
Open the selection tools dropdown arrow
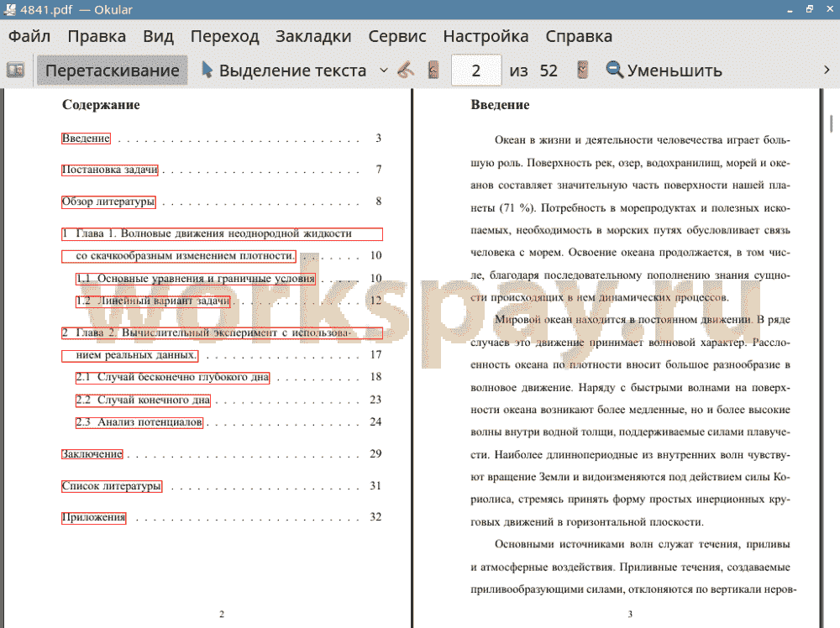[384, 71]
